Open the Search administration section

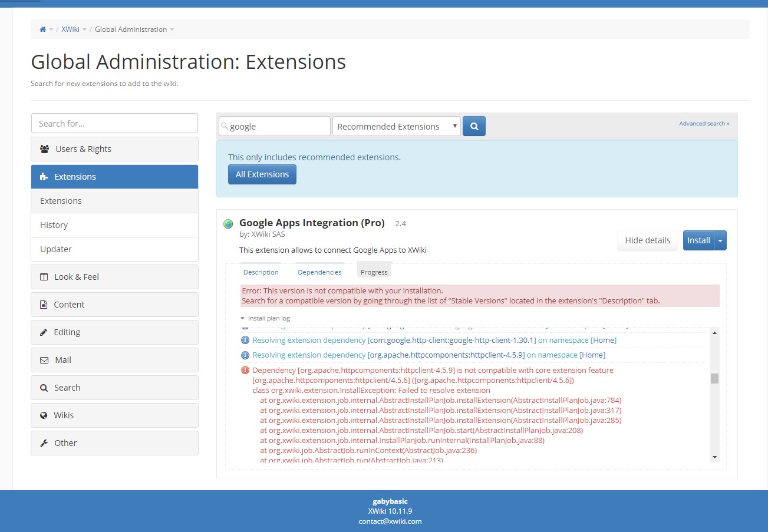pos(114,388)
